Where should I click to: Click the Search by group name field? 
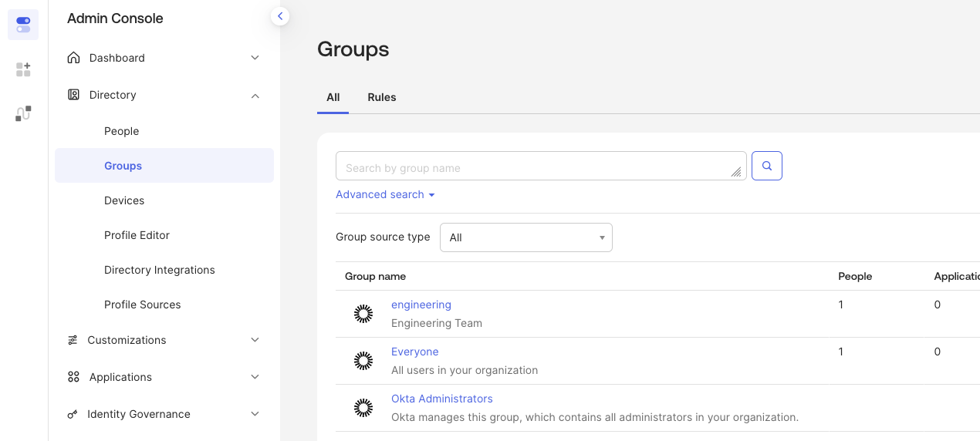[x=541, y=166]
